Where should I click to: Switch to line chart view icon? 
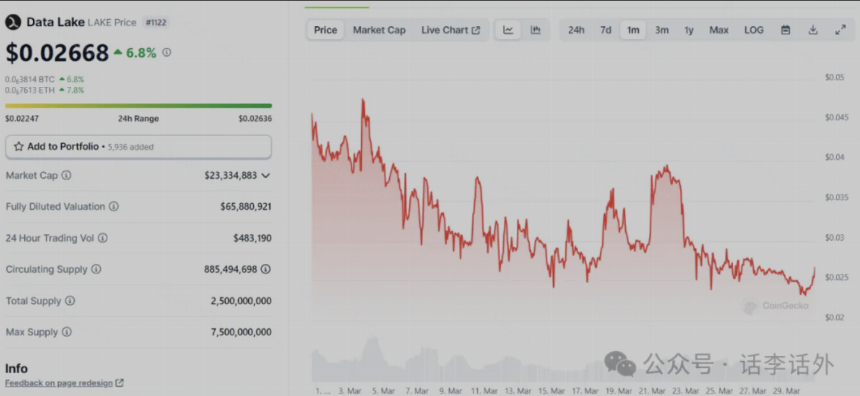pyautogui.click(x=508, y=30)
